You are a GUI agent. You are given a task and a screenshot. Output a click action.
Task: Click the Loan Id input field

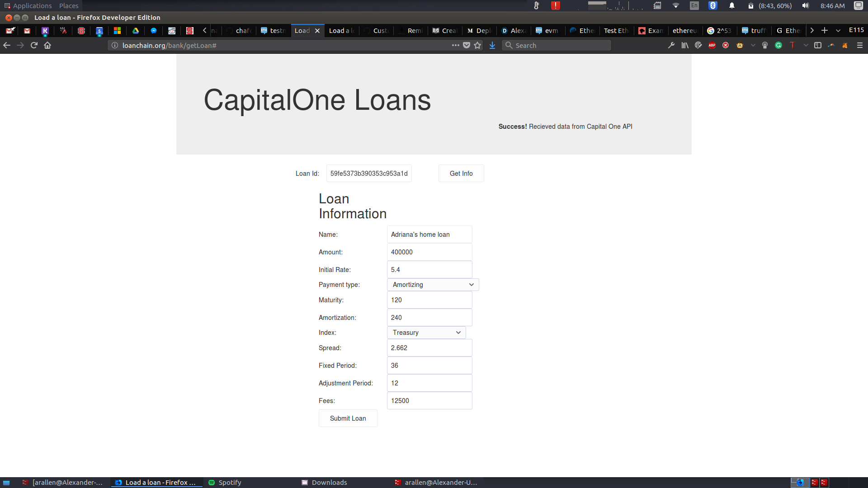click(369, 174)
